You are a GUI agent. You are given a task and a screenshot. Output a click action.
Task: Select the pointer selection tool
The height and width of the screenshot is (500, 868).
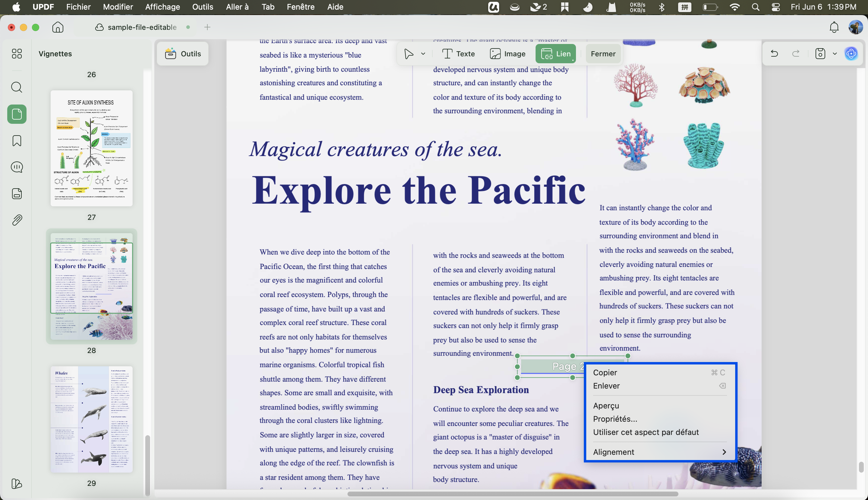point(409,54)
